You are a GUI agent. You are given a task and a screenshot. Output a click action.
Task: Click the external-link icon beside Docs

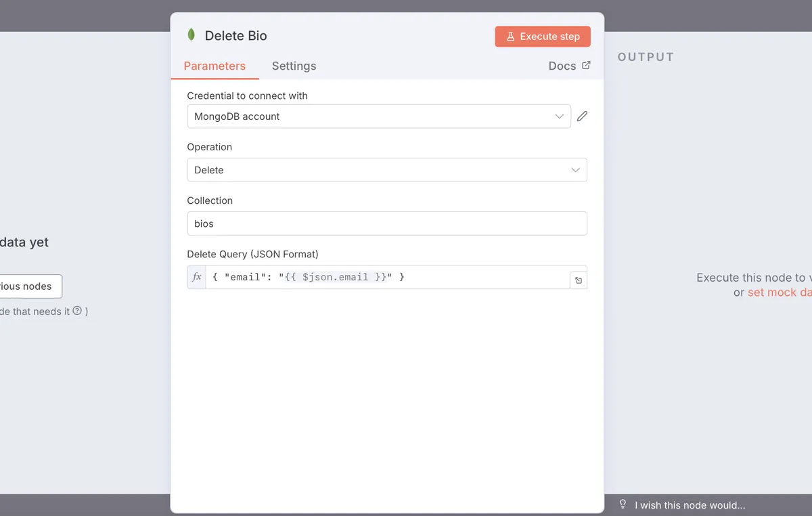tap(587, 66)
